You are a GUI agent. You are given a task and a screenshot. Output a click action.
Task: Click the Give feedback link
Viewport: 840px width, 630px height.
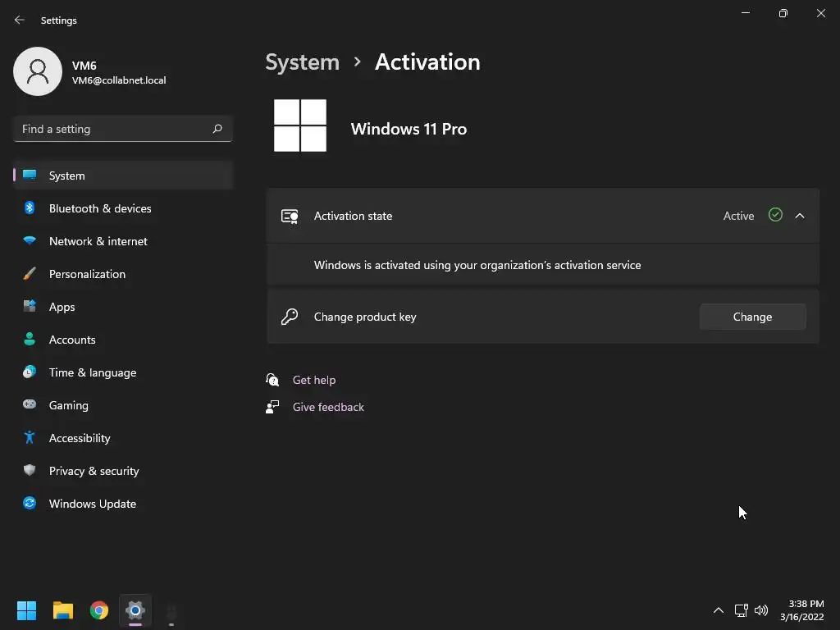click(x=328, y=407)
